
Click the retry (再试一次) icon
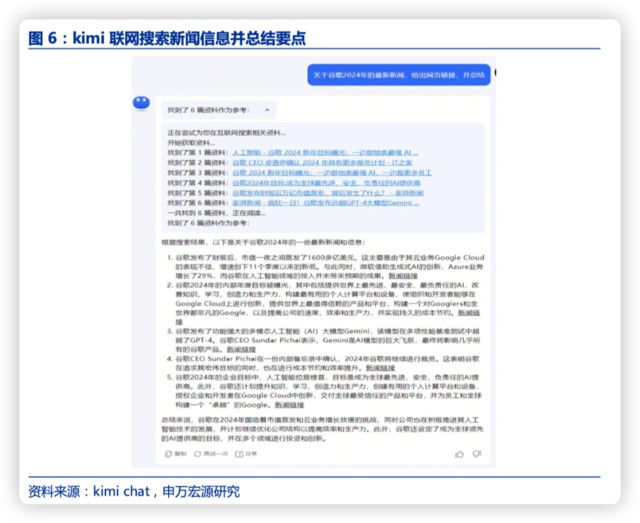(198, 454)
